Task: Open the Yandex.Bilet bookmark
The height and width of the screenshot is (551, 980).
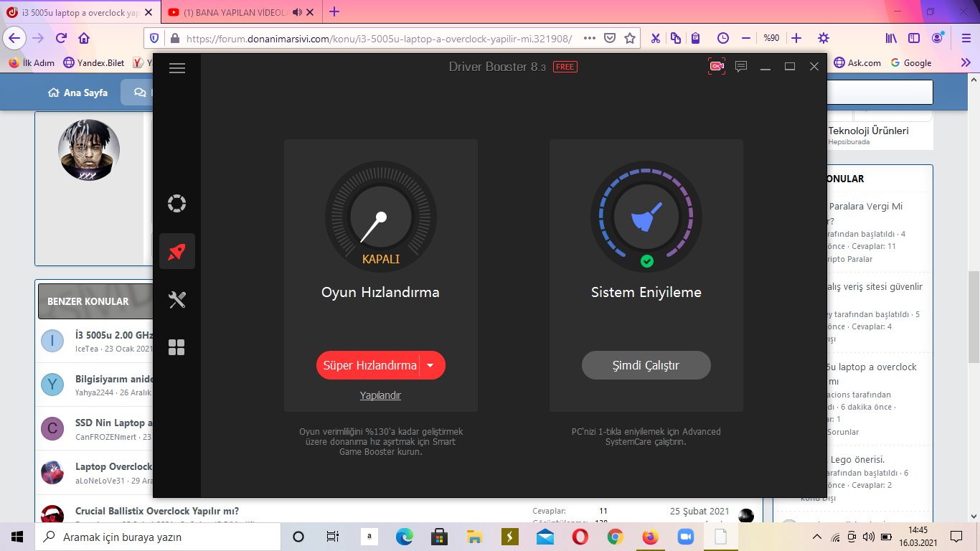Action: click(x=93, y=63)
